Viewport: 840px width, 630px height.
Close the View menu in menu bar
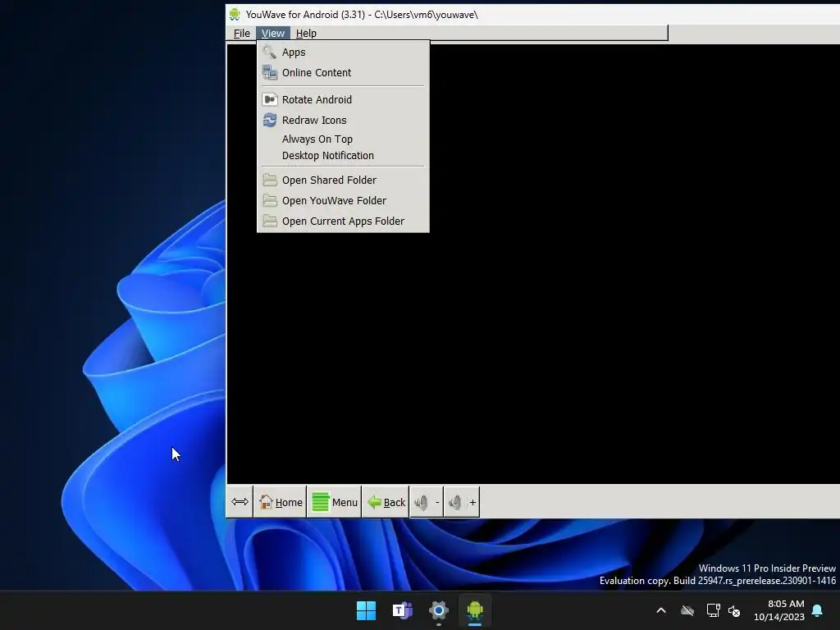click(x=273, y=33)
